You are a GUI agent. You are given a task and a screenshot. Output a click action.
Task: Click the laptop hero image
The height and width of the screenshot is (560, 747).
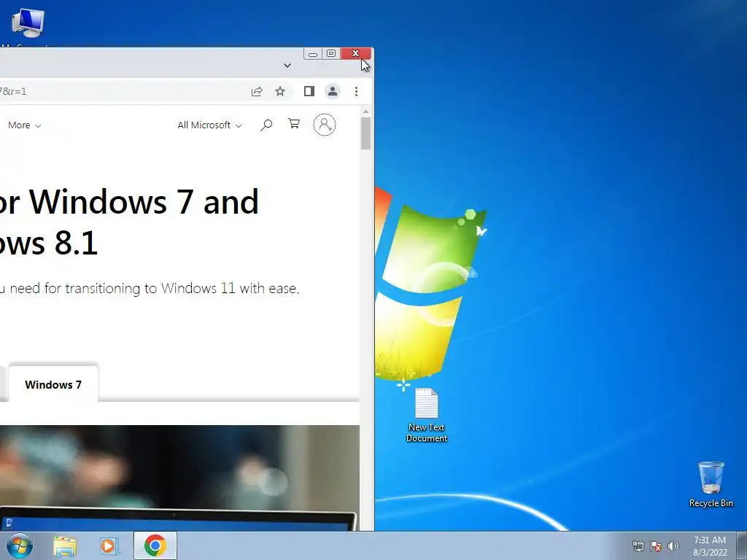coord(179,478)
